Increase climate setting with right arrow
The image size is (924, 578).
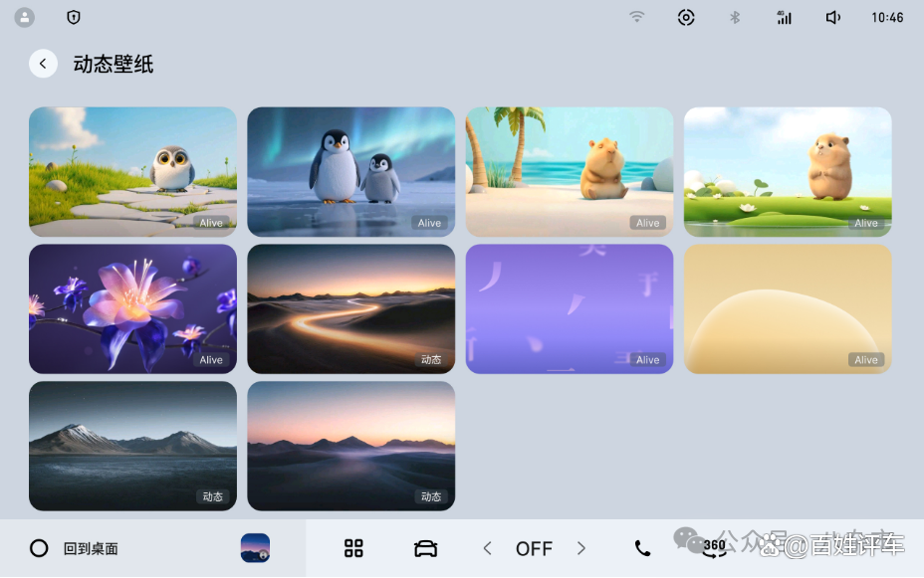(x=581, y=548)
